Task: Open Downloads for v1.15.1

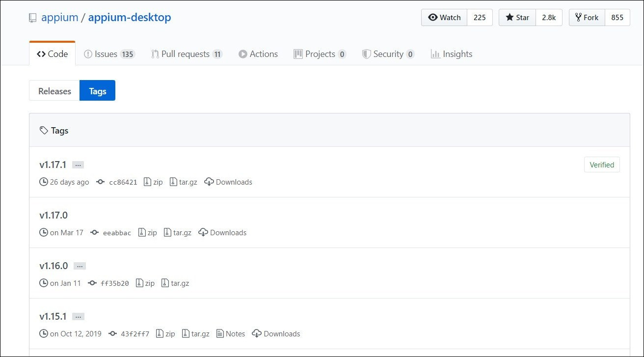Action: [276, 334]
